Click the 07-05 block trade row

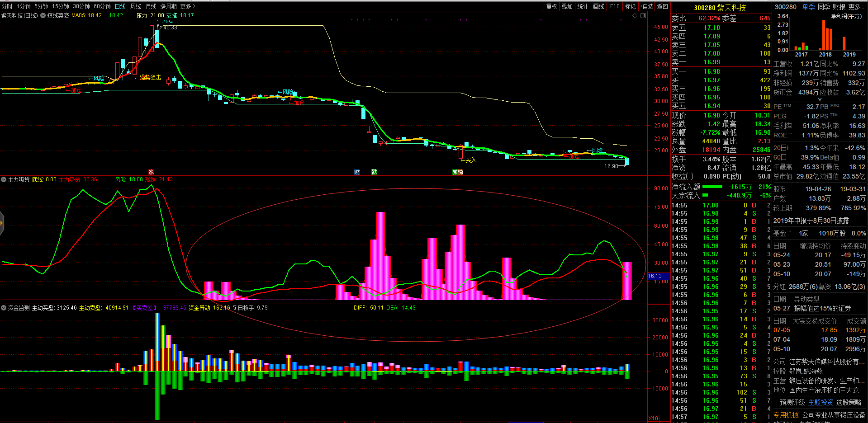pos(819,330)
